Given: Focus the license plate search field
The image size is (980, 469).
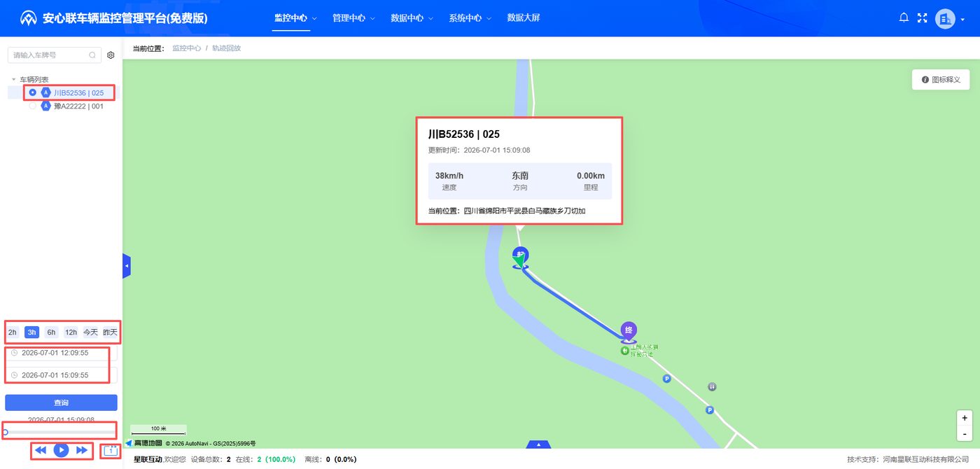Looking at the screenshot, I should click(x=54, y=55).
